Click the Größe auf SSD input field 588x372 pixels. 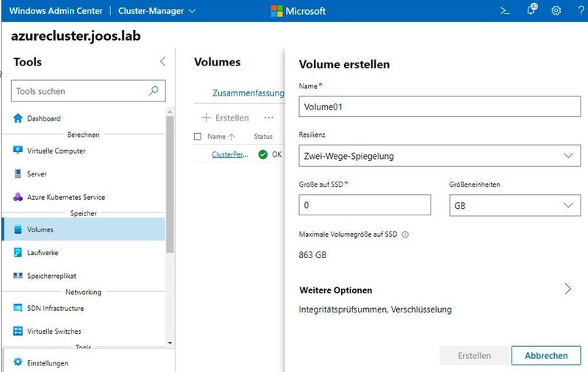(x=365, y=205)
